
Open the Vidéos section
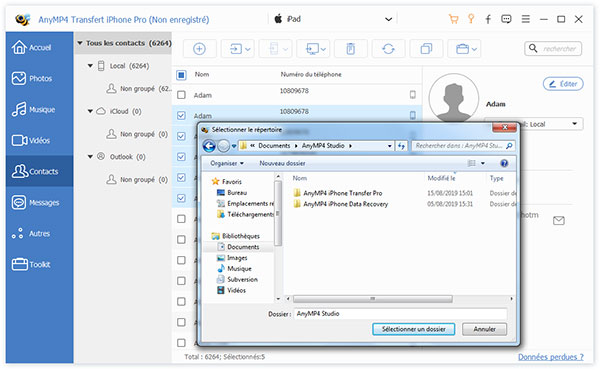[x=39, y=140]
